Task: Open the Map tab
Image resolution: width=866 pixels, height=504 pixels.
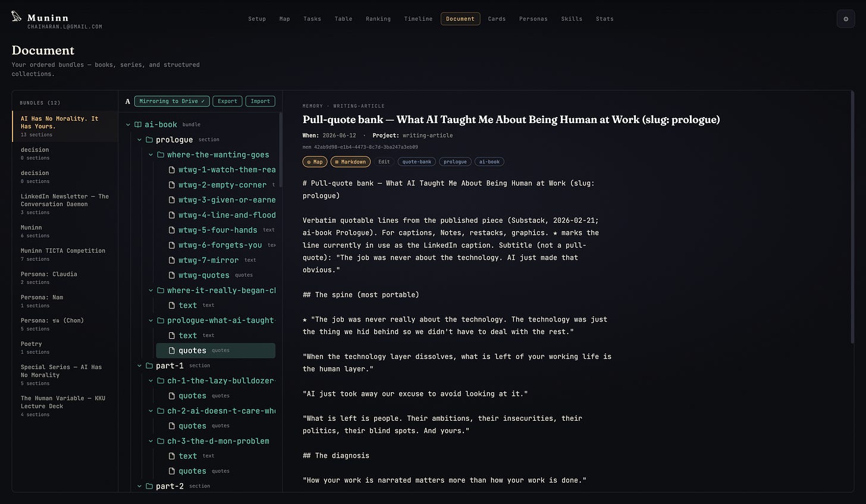Action: 285,19
